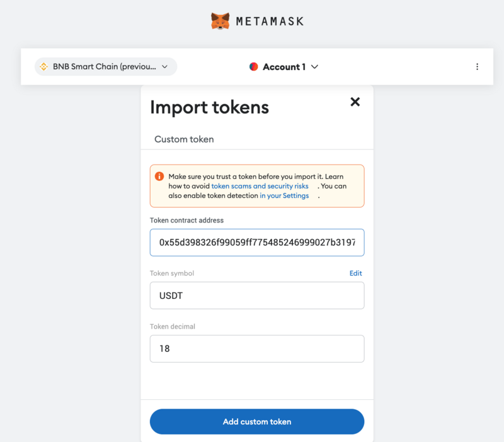Open the three-dot options menu

478,66
